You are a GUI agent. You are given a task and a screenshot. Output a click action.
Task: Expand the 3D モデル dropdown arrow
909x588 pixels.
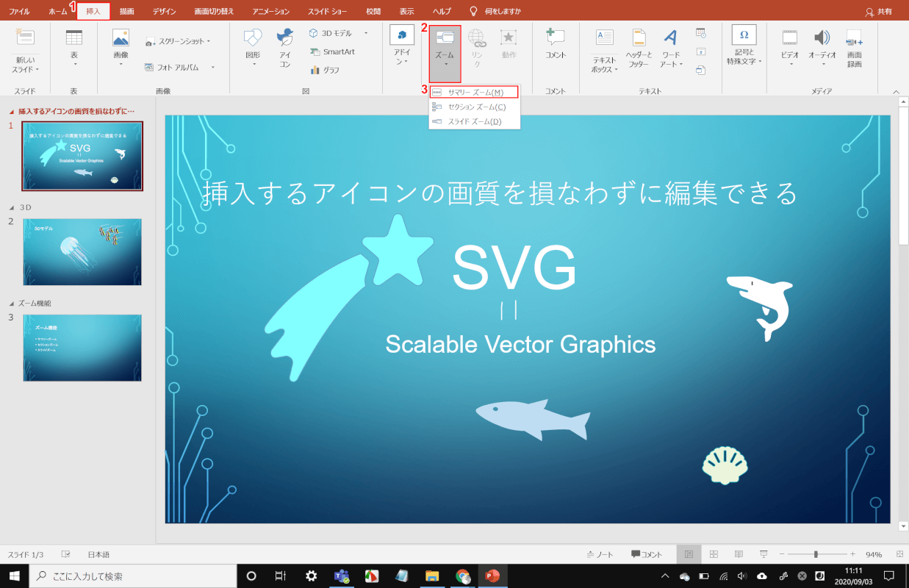point(366,33)
